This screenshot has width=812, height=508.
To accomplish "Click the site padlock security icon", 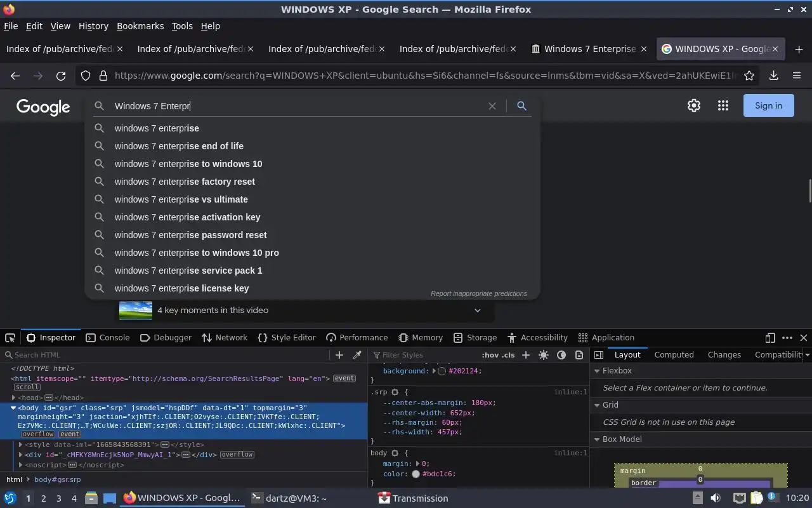I will coord(103,76).
